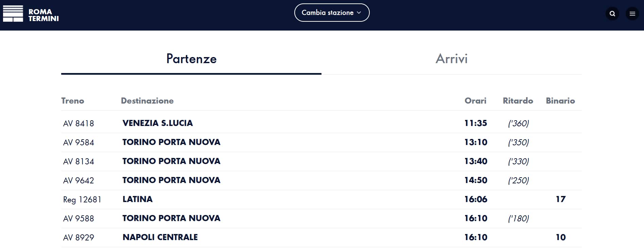The image size is (644, 252).
Task: Open the search magnifier icon
Action: (x=612, y=14)
